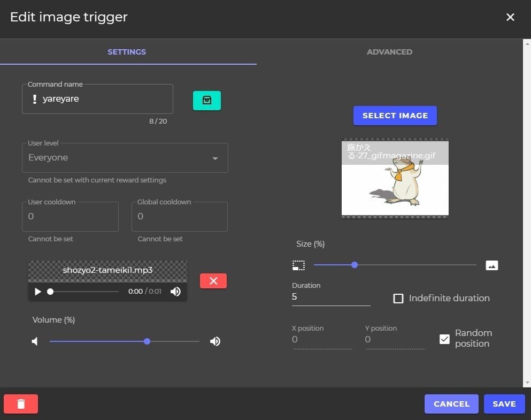Click the X position field
The width and height of the screenshot is (531, 420).
pos(322,339)
